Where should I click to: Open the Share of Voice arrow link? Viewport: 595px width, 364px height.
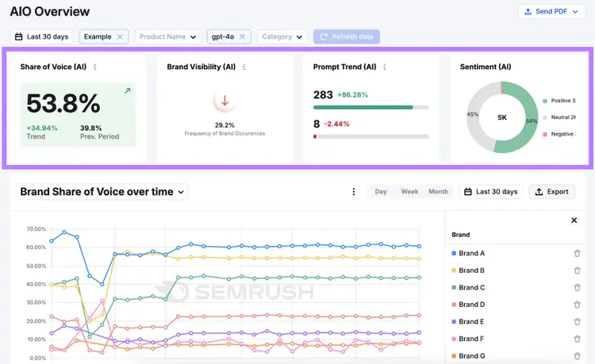pos(128,90)
